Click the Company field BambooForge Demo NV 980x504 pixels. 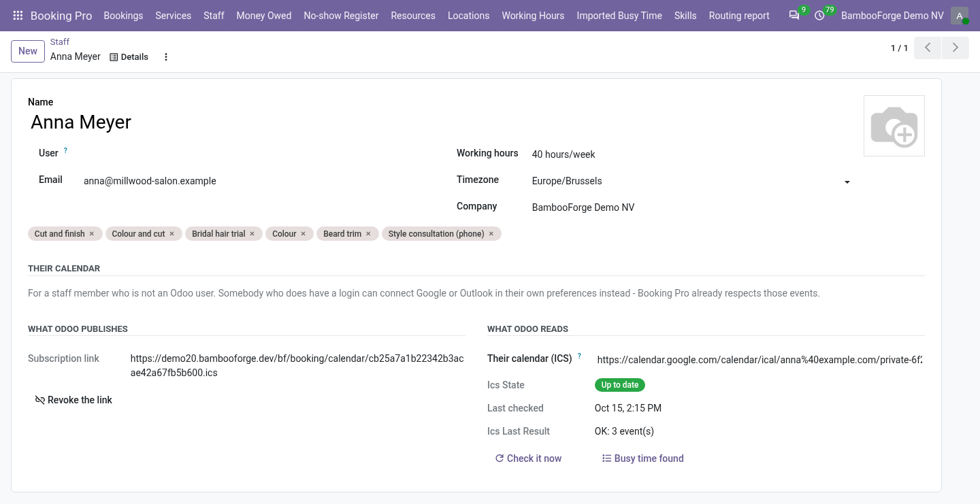point(693,207)
